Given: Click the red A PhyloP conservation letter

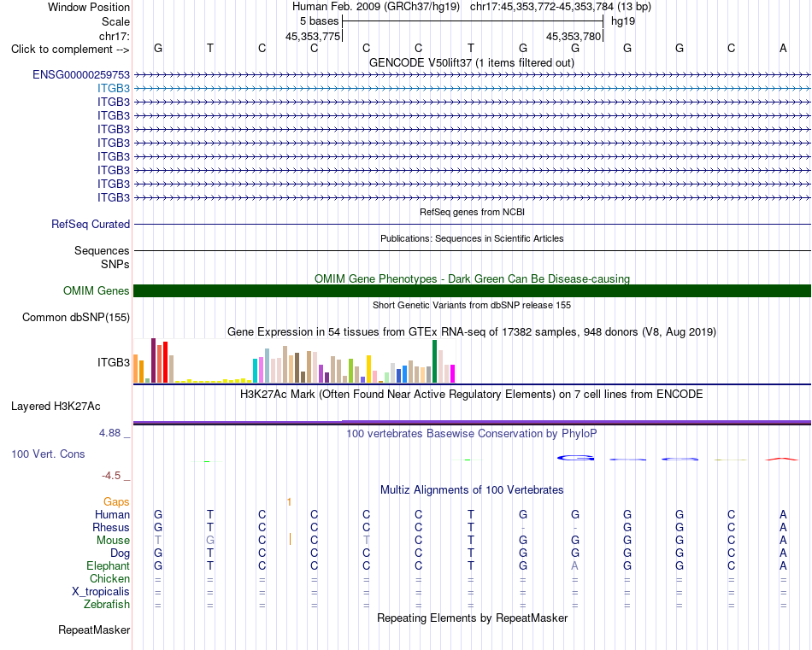Looking at the screenshot, I should click(782, 459).
